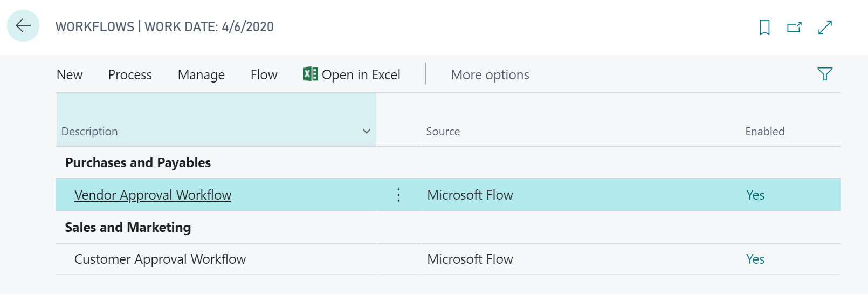The image size is (868, 294).
Task: Open the Flow menu
Action: pyautogui.click(x=264, y=74)
